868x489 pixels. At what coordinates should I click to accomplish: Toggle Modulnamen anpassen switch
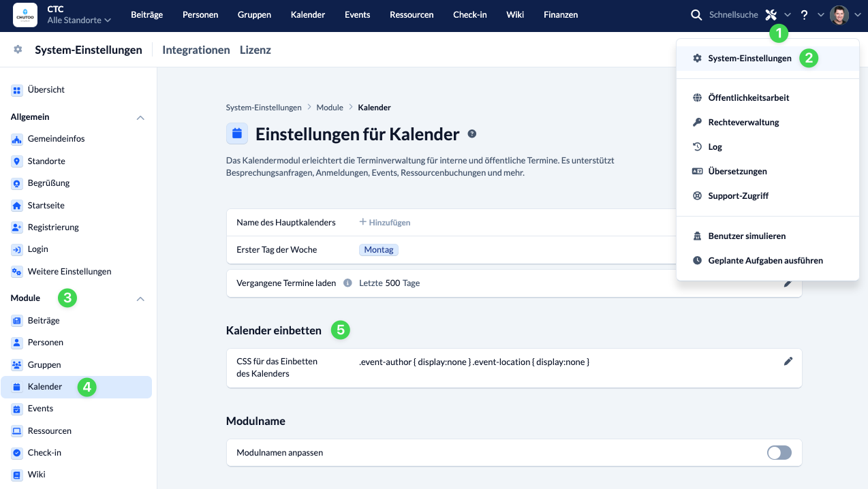779,453
